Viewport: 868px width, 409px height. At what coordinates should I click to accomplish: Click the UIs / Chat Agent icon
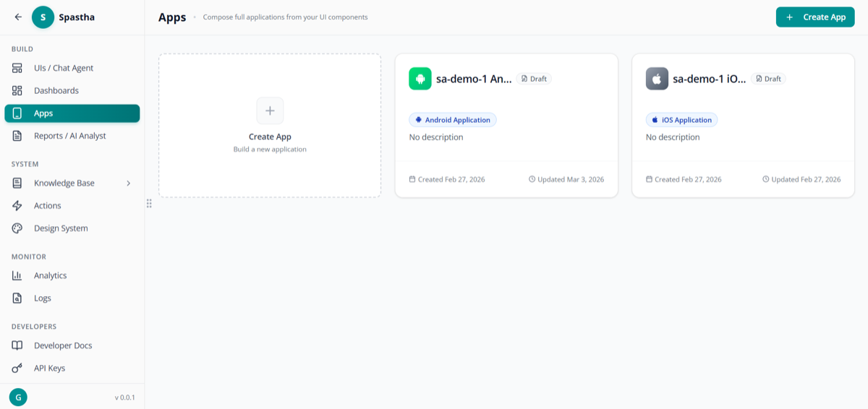pos(17,68)
